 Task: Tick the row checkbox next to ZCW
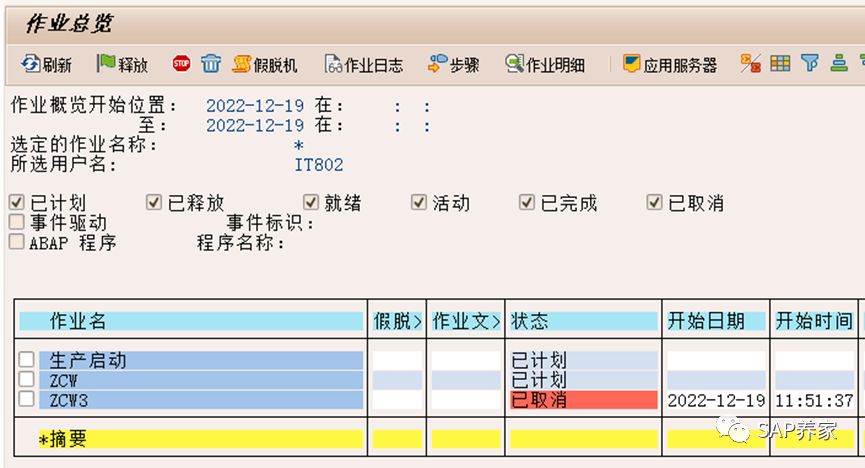tap(26, 379)
